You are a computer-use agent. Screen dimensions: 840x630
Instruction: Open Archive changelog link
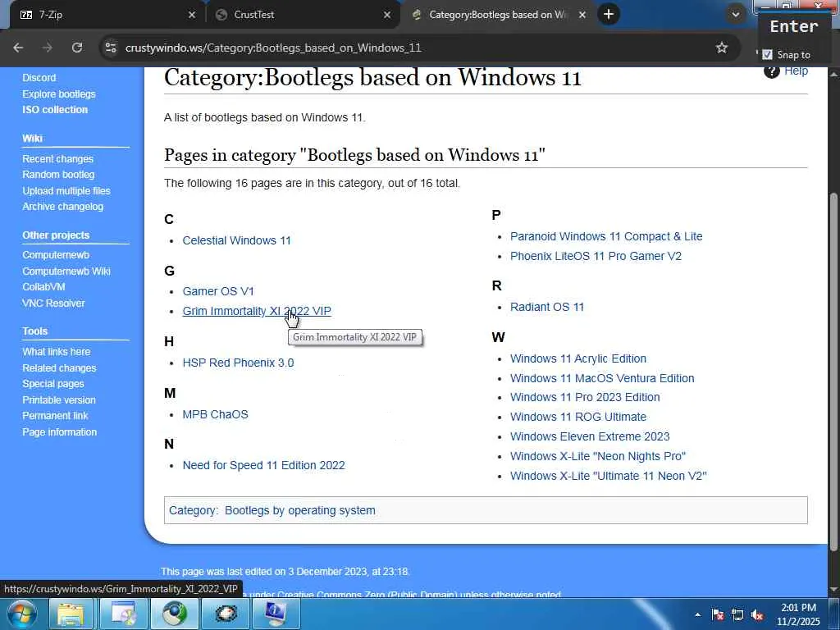point(62,206)
